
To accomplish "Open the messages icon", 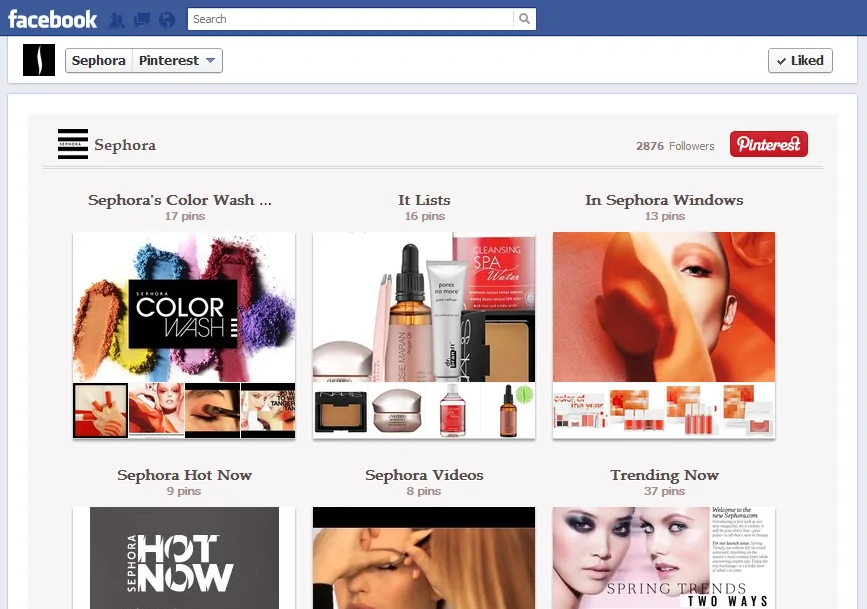I will tap(142, 20).
